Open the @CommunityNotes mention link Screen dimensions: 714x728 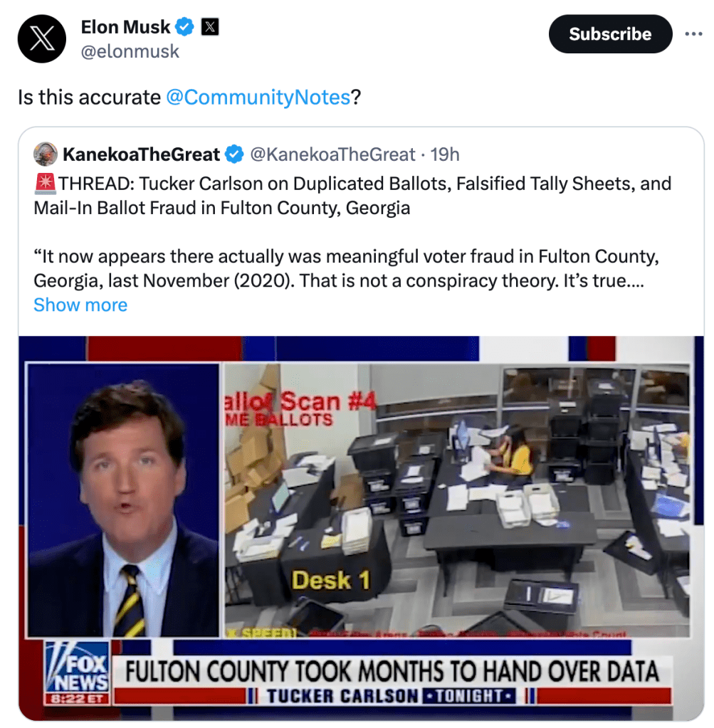(258, 97)
